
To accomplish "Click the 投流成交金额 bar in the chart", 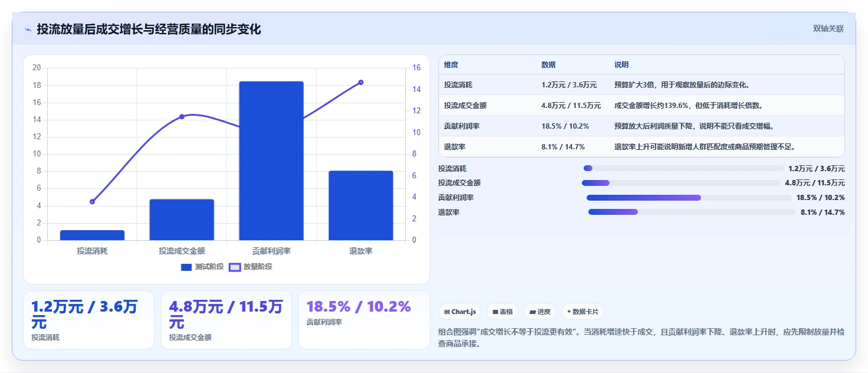I will pos(182,220).
